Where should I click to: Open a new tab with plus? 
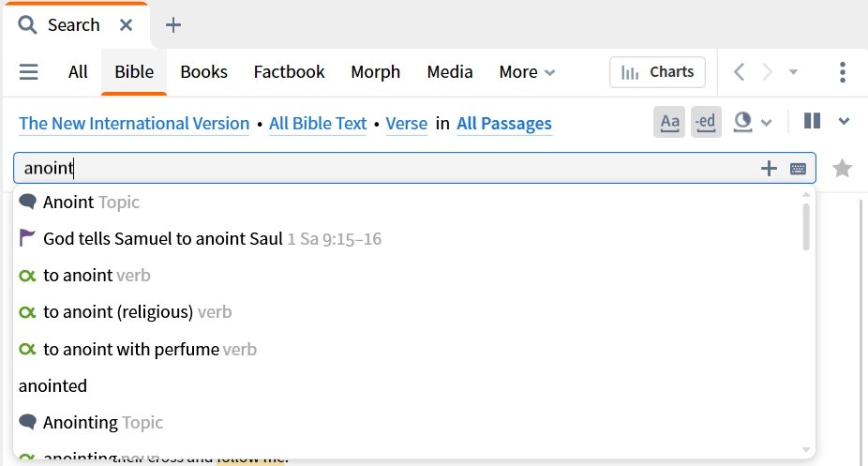point(173,25)
